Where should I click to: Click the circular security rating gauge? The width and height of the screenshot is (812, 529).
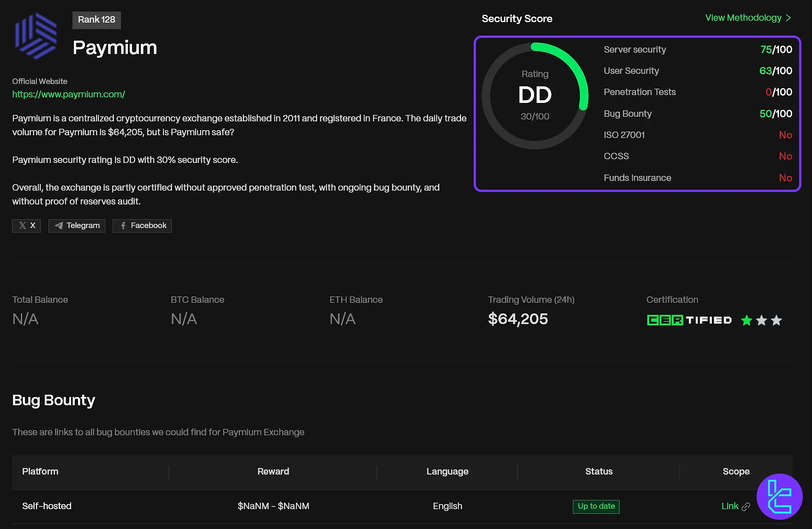[535, 96]
